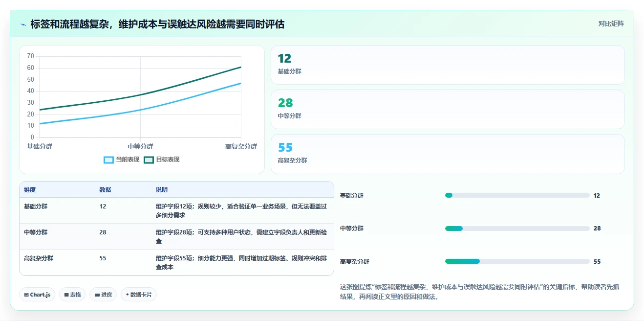644x321 pixels.
Task: Click the 说明 column header
Action: click(162, 190)
